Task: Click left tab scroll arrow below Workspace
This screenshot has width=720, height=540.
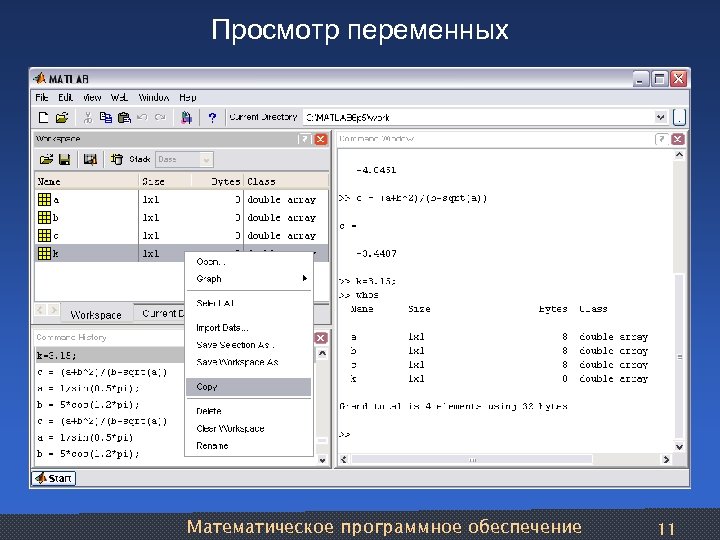Action: 40,310
